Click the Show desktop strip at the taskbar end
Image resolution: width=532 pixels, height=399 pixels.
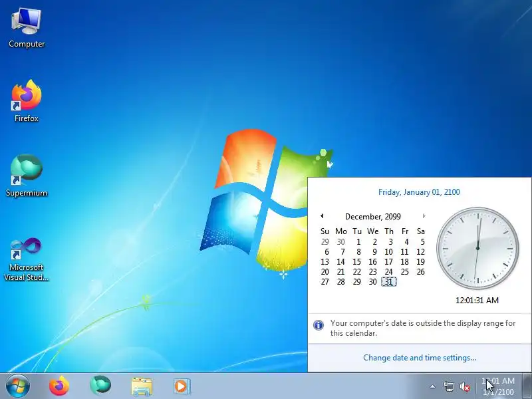pyautogui.click(x=527, y=386)
